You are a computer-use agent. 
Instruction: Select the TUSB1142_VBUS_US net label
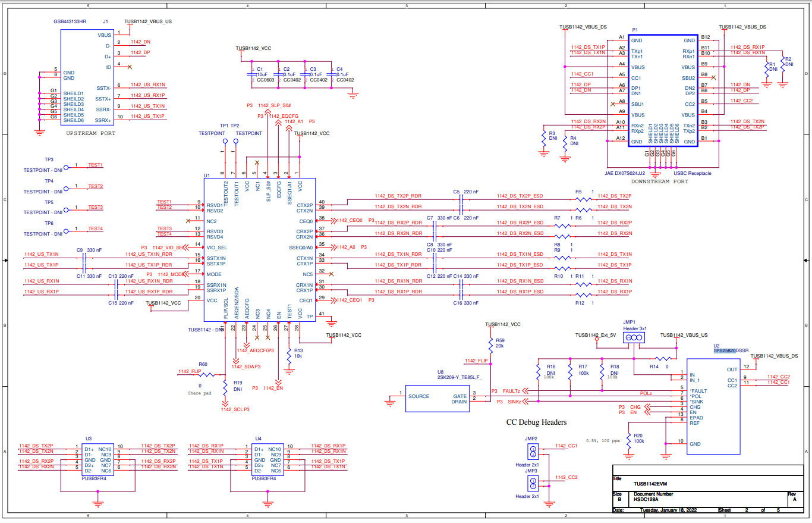click(147, 21)
